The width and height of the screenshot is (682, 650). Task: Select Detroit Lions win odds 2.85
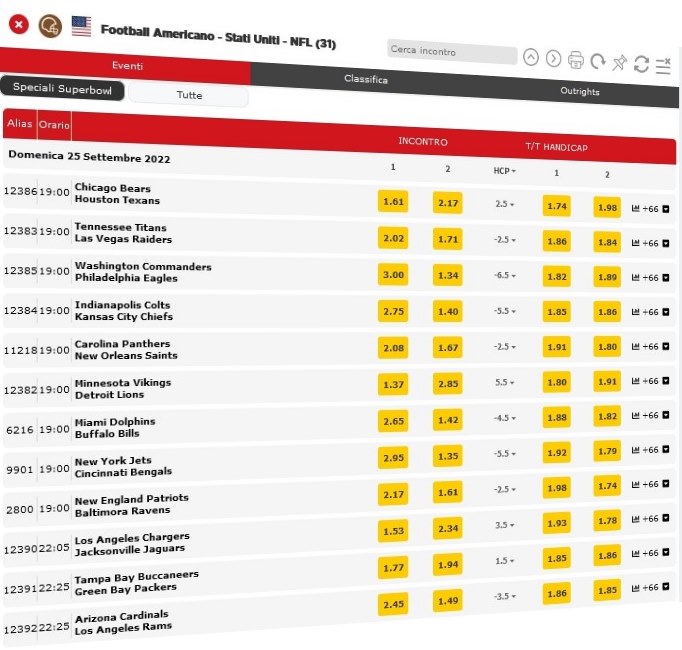click(x=448, y=384)
